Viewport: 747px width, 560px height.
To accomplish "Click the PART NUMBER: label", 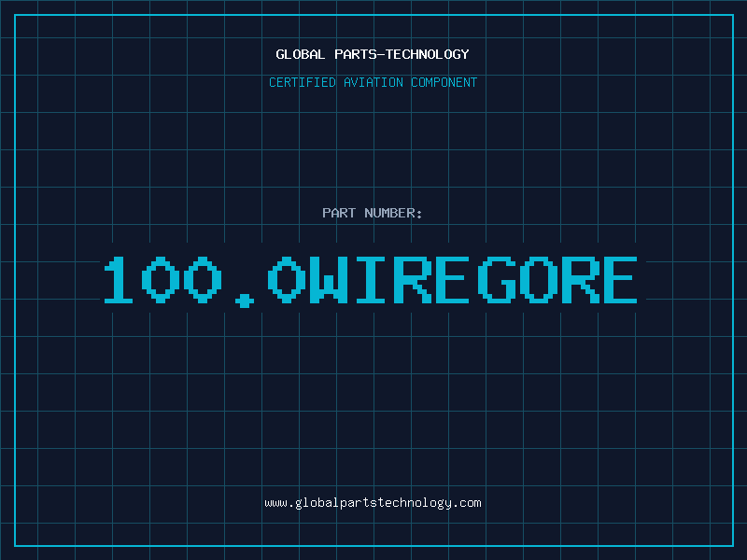I will coord(373,213).
